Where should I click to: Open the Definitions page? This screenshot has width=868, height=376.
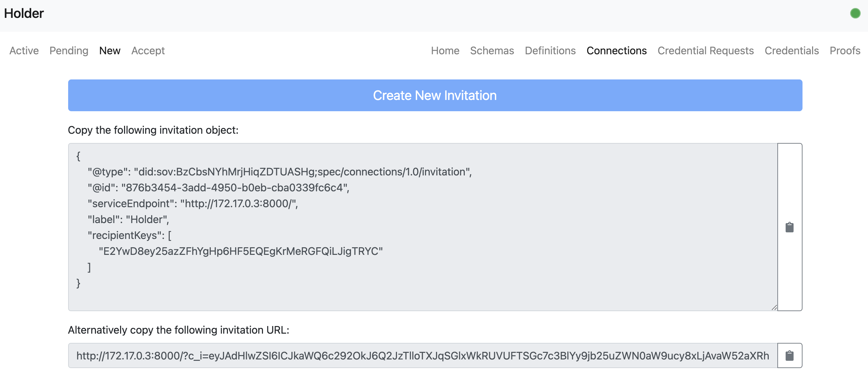click(x=550, y=51)
